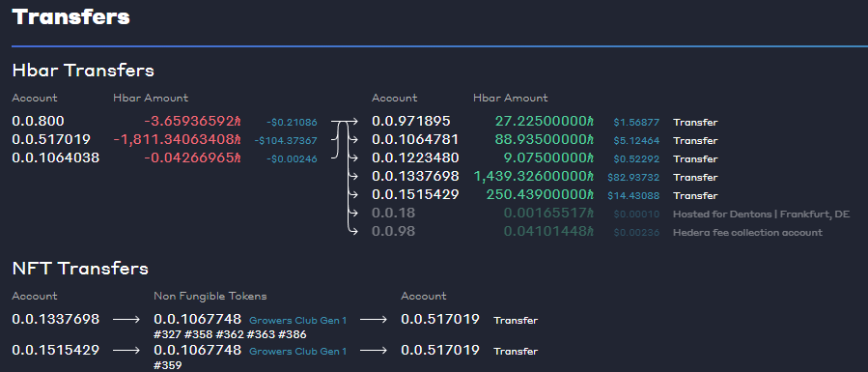Click the -$0.21086 dollar value
This screenshot has width=868, height=372.
pos(292,123)
